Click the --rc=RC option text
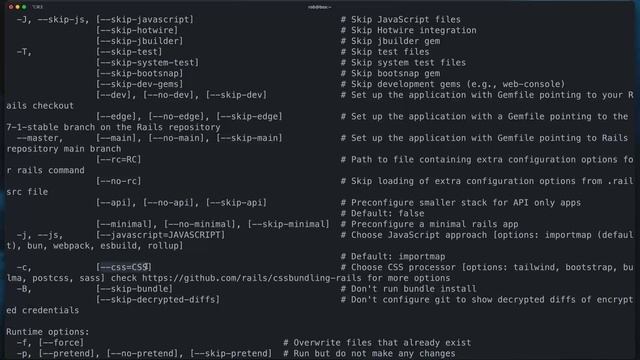 (118, 160)
